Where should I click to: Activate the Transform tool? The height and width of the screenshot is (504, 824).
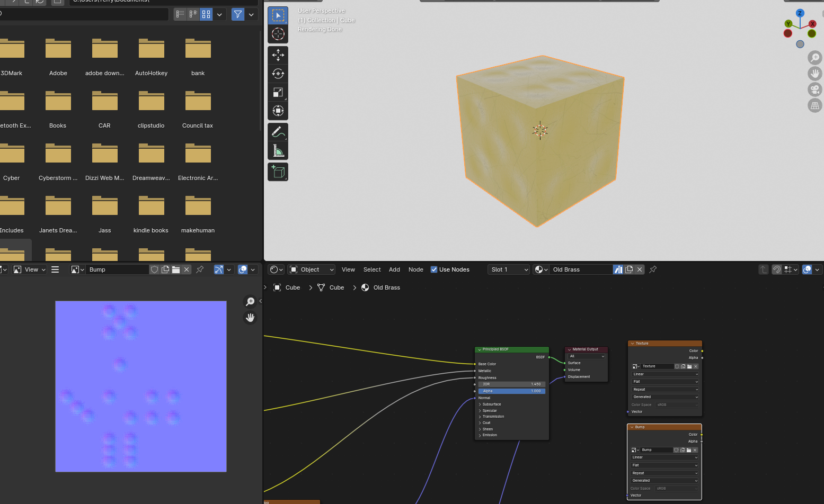(x=278, y=111)
